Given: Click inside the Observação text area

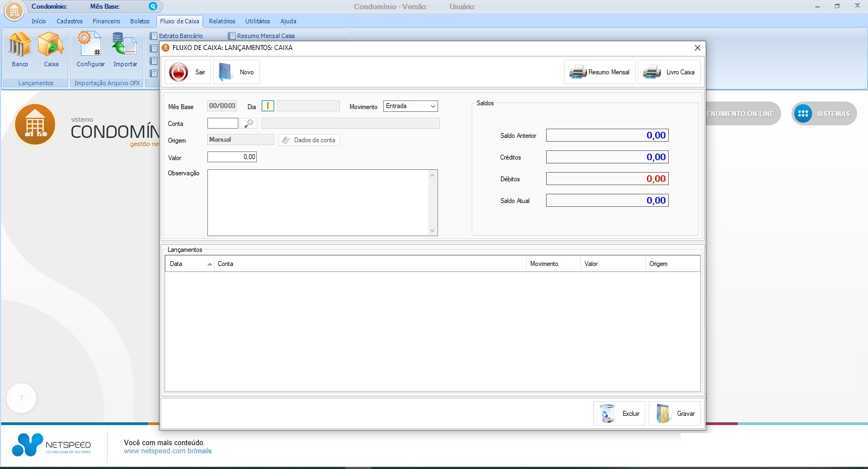Looking at the screenshot, I should click(x=318, y=202).
